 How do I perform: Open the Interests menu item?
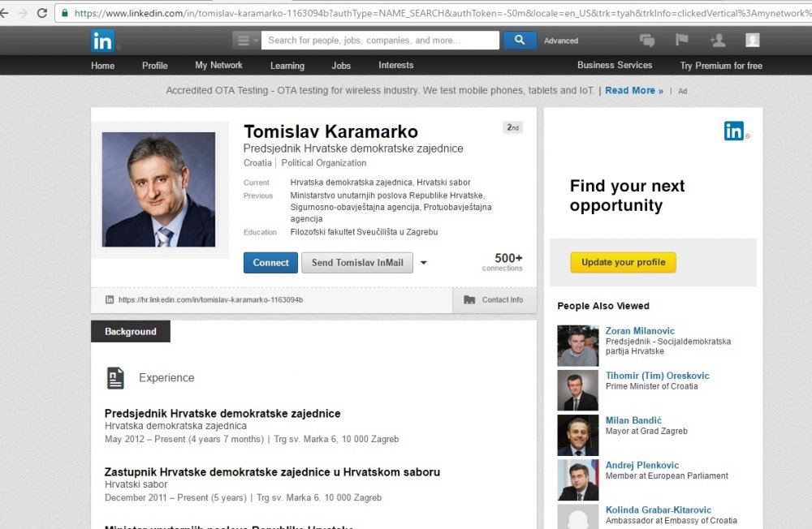click(x=395, y=65)
